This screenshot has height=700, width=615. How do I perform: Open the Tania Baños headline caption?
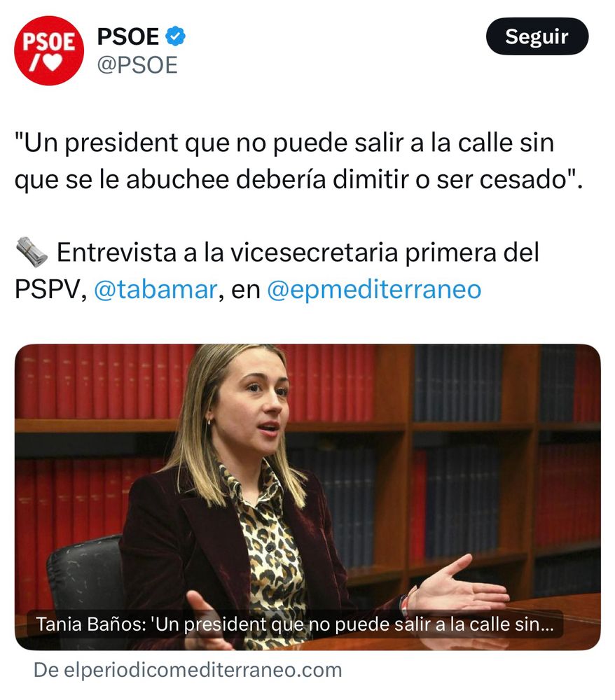(295, 624)
